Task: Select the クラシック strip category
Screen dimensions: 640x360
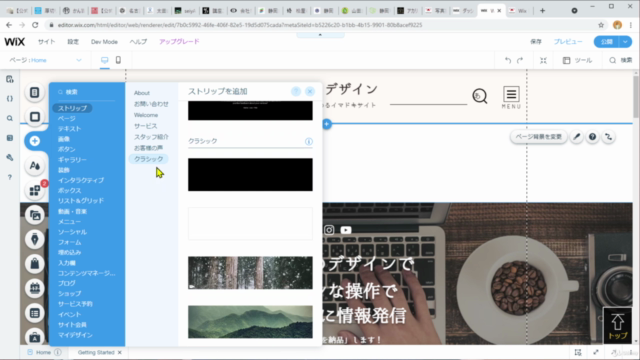Action: coord(149,159)
